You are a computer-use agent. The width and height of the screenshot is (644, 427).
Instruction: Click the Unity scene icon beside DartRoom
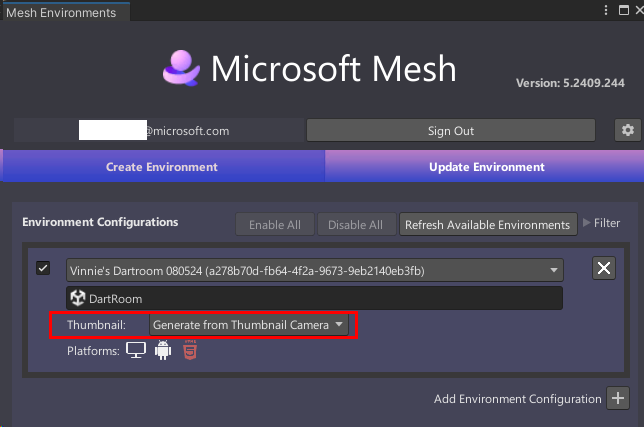click(x=78, y=298)
